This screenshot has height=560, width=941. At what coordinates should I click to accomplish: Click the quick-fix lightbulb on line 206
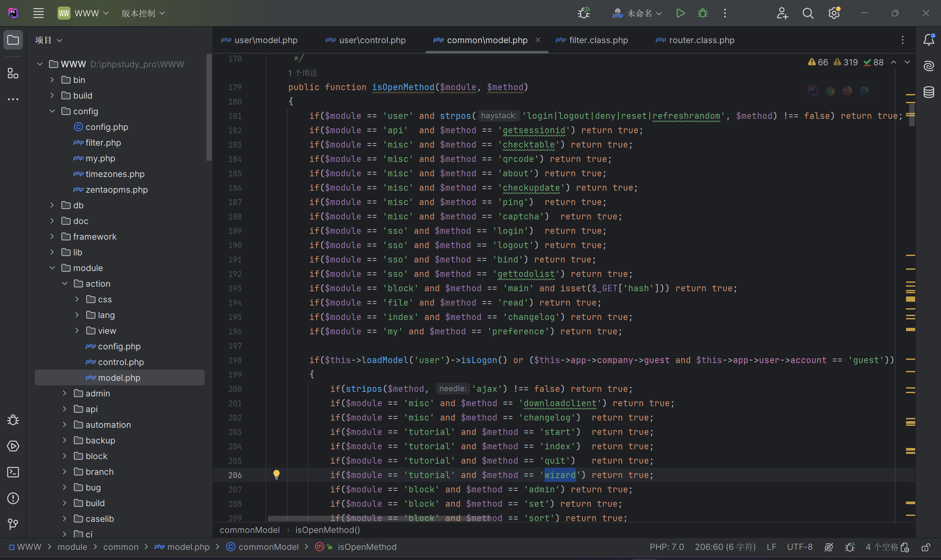pyautogui.click(x=277, y=475)
